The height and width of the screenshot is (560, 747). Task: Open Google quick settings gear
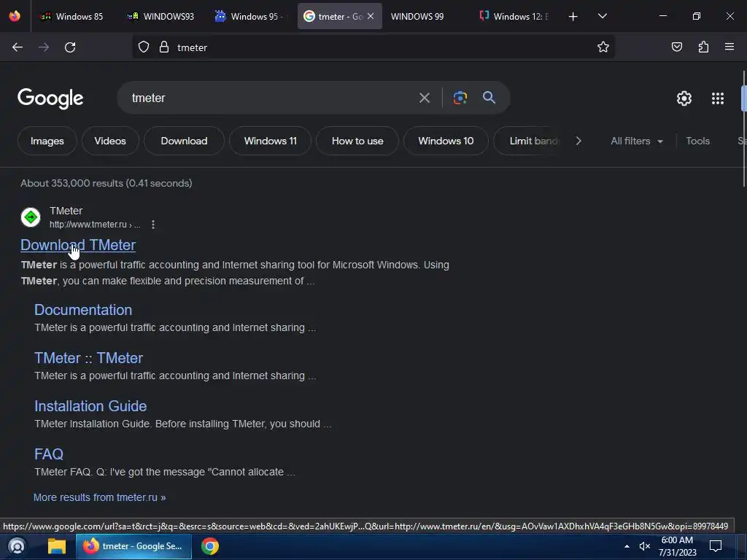pyautogui.click(x=684, y=98)
